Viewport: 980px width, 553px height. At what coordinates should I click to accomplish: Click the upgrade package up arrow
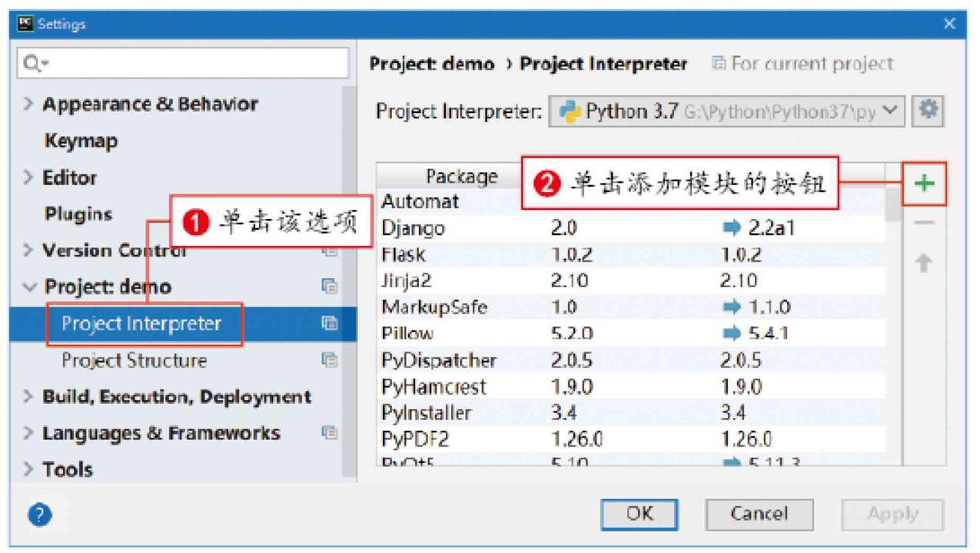pos(924,263)
